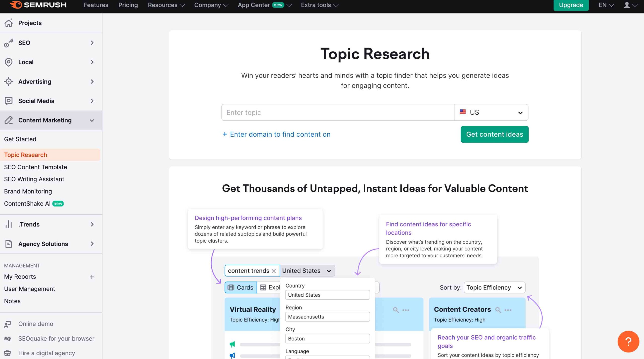Click search icon on Content Creators card
The image size is (644, 359).
click(498, 310)
